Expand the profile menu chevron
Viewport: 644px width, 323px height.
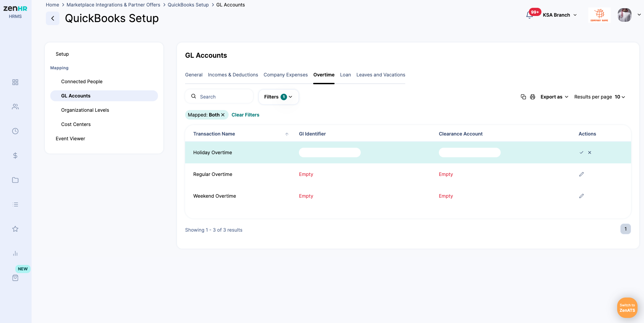pyautogui.click(x=639, y=15)
